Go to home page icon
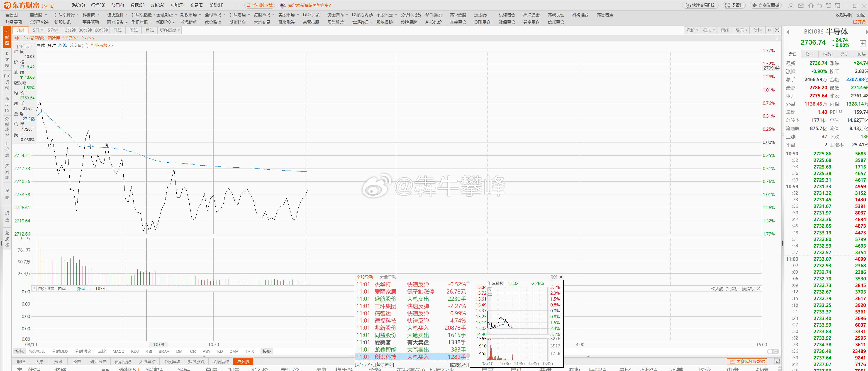Viewport: 868px width, 371px height. coord(811,5)
